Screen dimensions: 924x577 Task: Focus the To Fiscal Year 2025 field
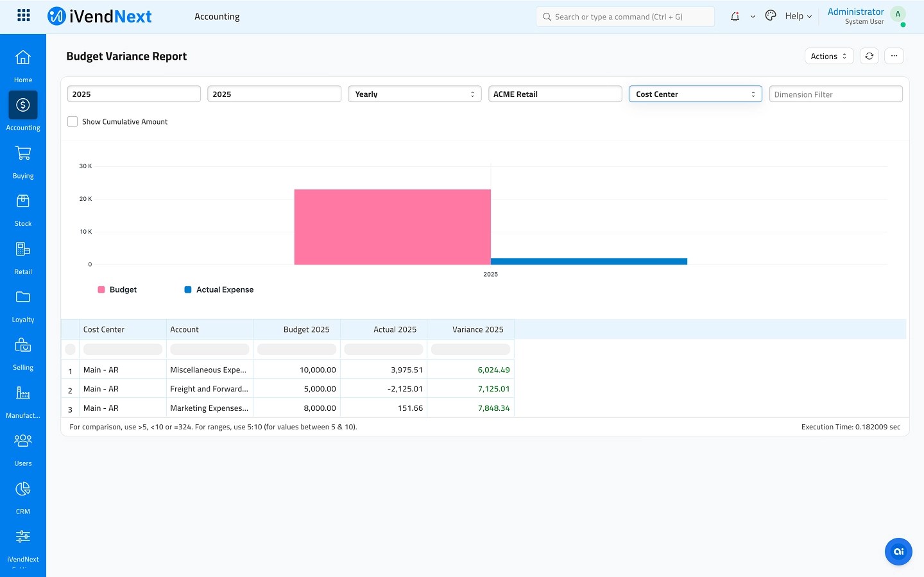pos(274,94)
